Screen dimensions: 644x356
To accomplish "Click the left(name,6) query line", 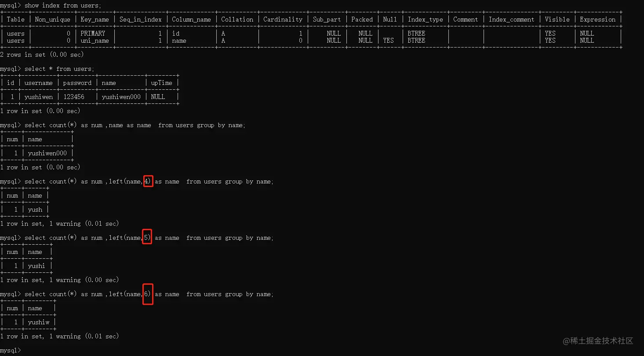I will tap(149, 294).
